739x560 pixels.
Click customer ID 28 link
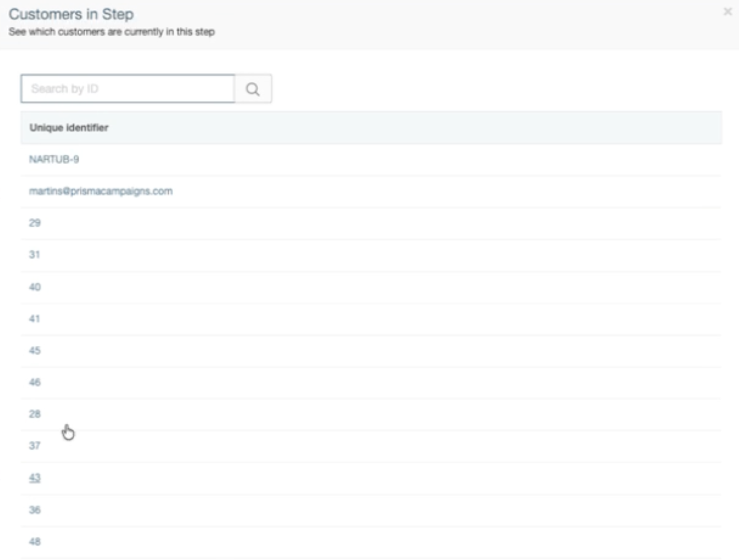pyautogui.click(x=35, y=414)
